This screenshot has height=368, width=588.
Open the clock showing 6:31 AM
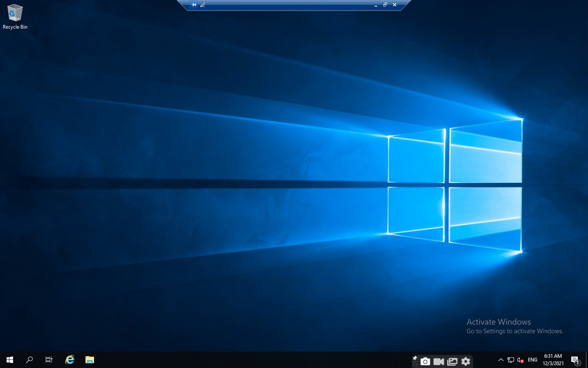pos(553,360)
